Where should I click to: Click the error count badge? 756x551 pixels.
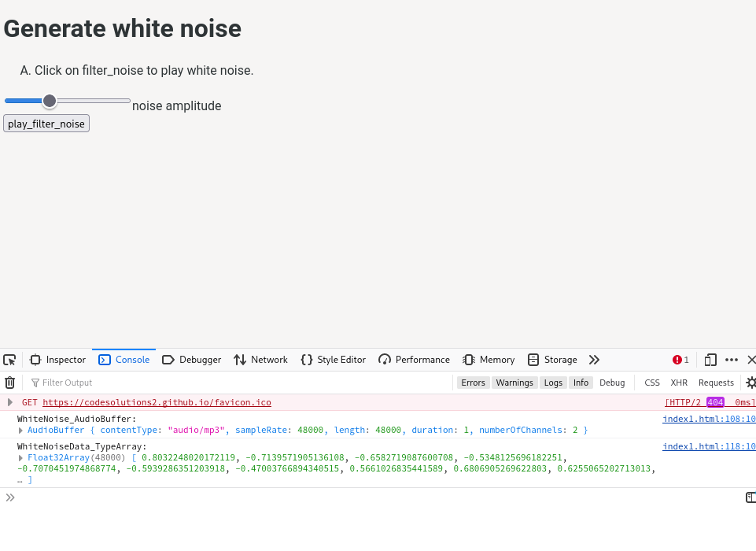click(678, 360)
